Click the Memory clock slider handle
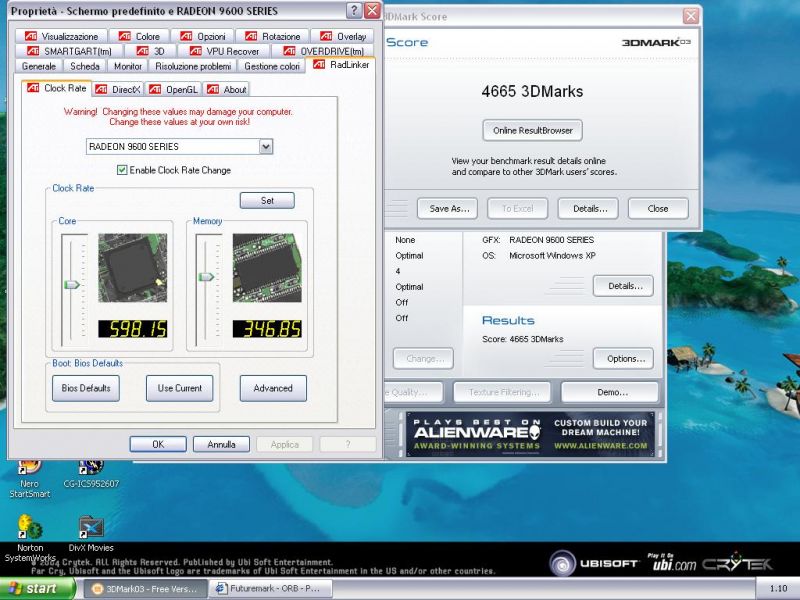This screenshot has height=600, width=800. pos(206,277)
